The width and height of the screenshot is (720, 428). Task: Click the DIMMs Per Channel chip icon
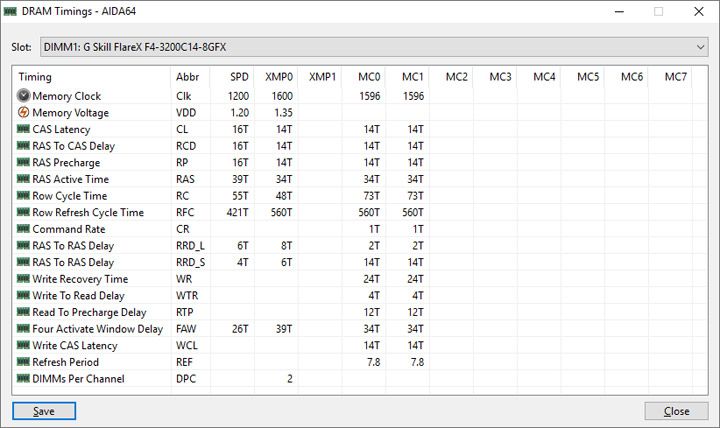click(x=23, y=378)
